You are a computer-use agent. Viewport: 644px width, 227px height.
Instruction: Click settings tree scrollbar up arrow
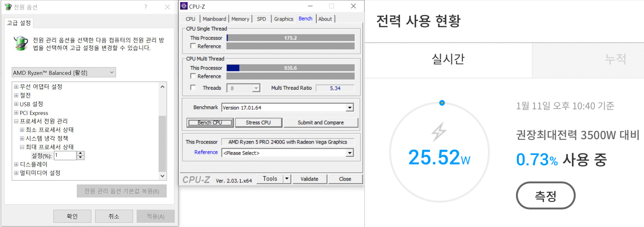(x=162, y=87)
